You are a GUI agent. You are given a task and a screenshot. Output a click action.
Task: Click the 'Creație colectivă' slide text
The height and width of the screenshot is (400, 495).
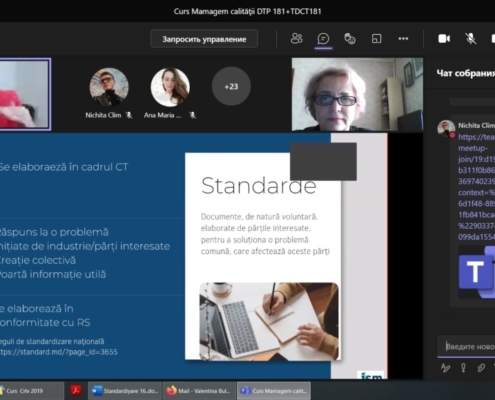click(x=37, y=260)
